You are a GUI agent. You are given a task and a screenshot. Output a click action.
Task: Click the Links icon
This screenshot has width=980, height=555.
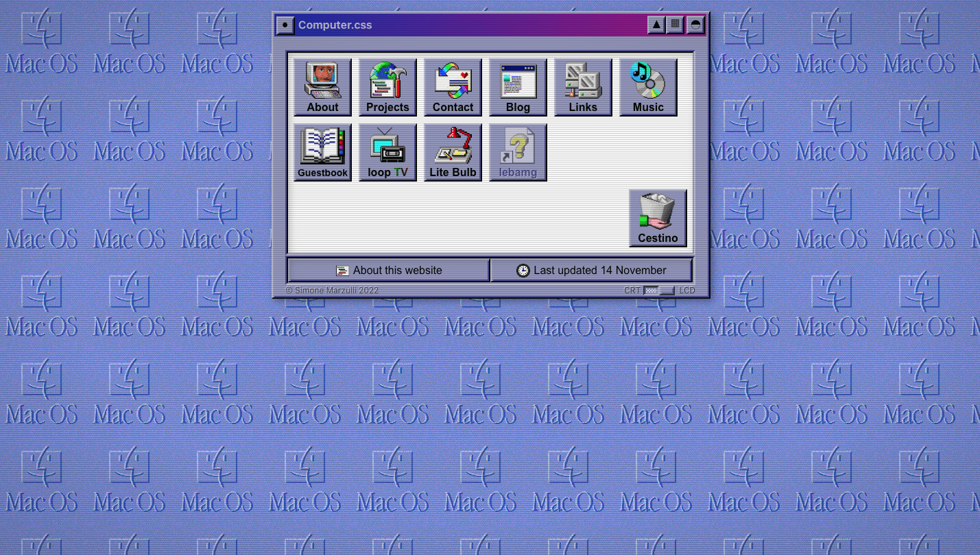pyautogui.click(x=583, y=87)
